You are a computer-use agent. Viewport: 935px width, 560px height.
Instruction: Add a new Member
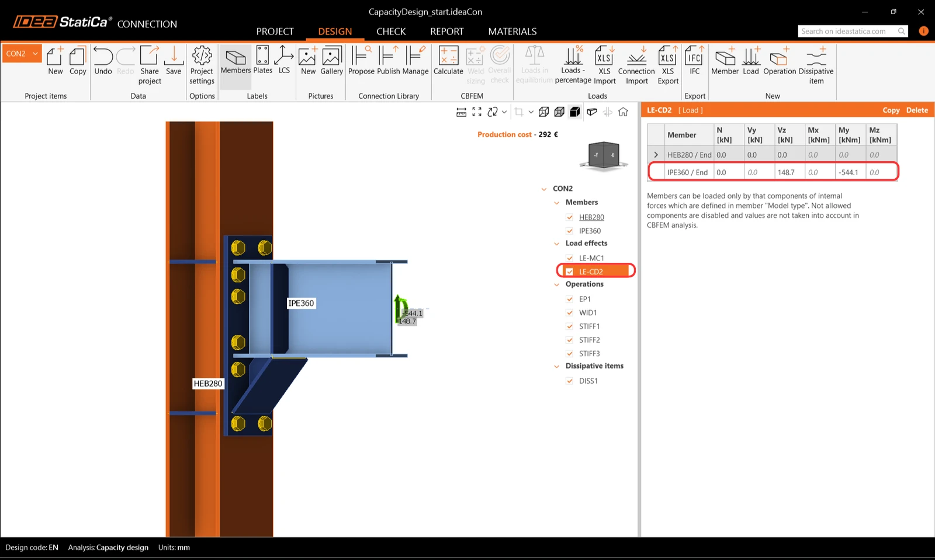tap(725, 61)
